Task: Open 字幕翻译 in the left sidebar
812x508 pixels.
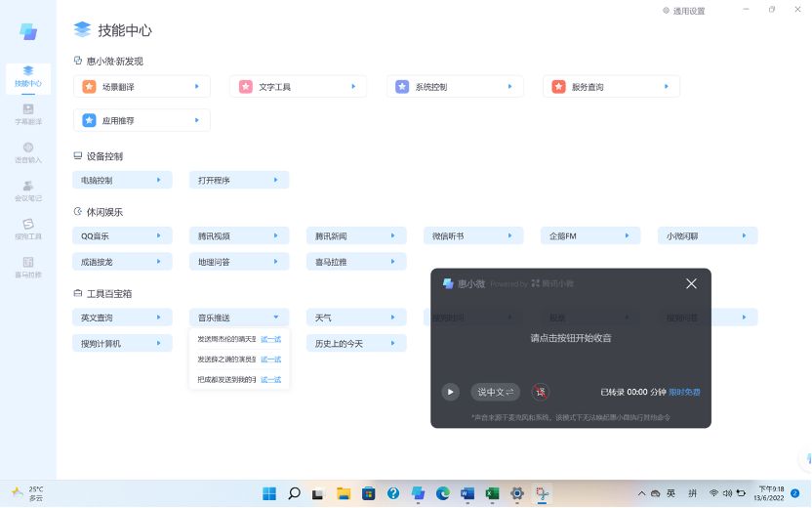Action: point(28,114)
